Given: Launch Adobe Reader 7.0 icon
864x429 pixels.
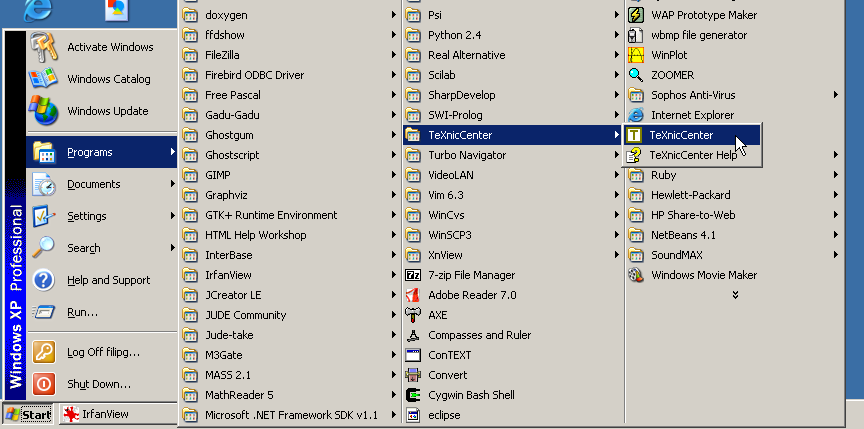Looking at the screenshot, I should (413, 295).
